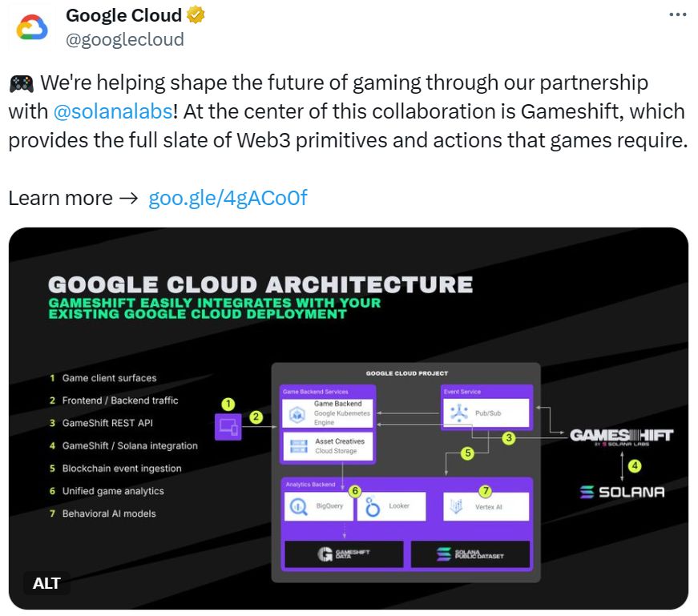The width and height of the screenshot is (698, 616).
Task: Click the Google Cloud account name
Action: tap(123, 15)
